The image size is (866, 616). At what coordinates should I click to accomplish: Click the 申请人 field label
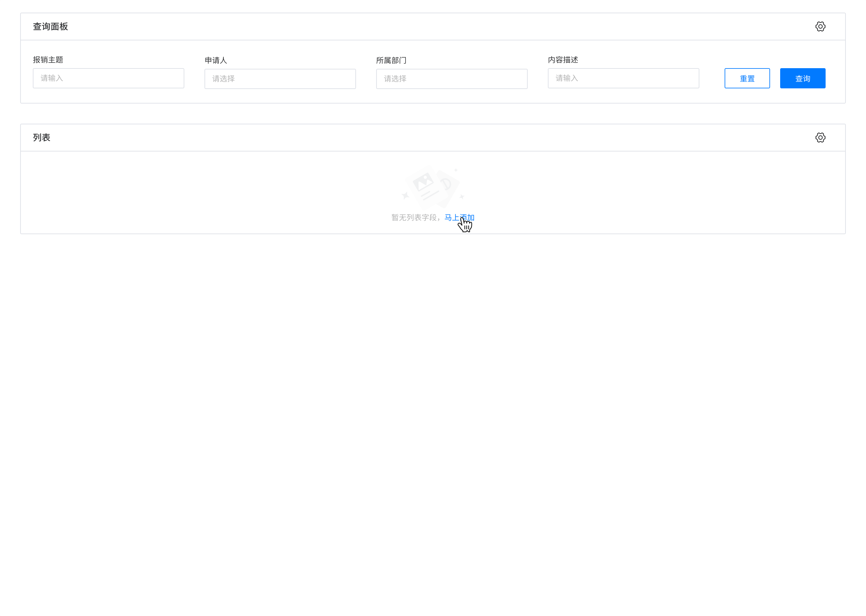216,60
